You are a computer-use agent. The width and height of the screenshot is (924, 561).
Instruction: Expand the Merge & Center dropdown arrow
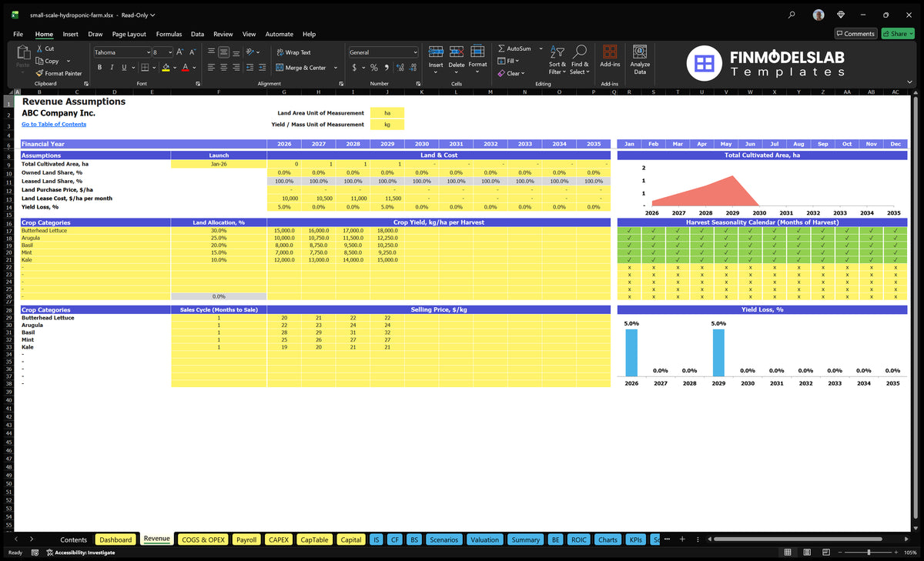click(x=336, y=68)
